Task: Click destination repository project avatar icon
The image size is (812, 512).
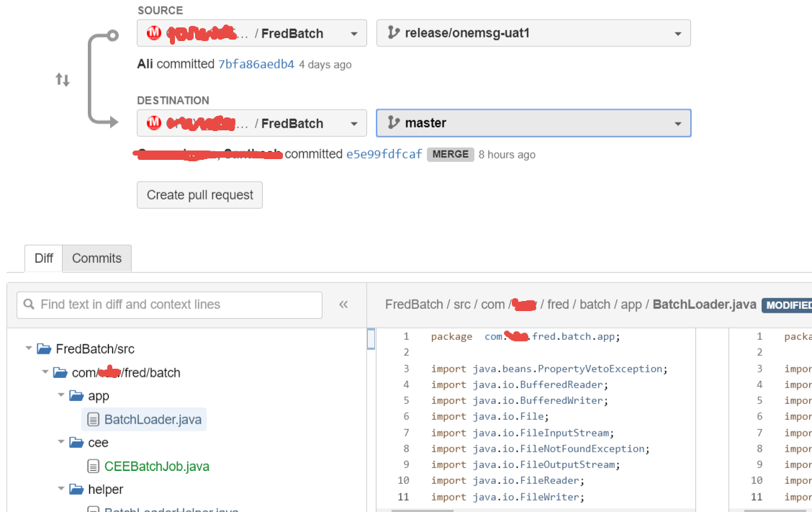Action: 154,123
